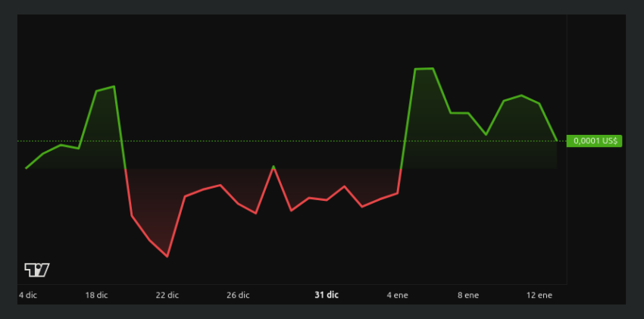The height and width of the screenshot is (319, 644).
Task: Pick the 12 ene date label
Action: (x=539, y=296)
